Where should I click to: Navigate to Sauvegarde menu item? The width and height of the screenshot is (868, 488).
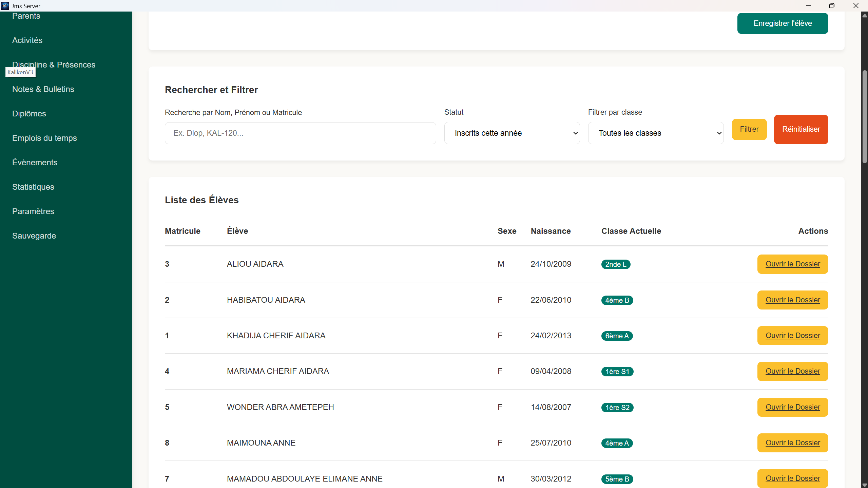pyautogui.click(x=34, y=236)
